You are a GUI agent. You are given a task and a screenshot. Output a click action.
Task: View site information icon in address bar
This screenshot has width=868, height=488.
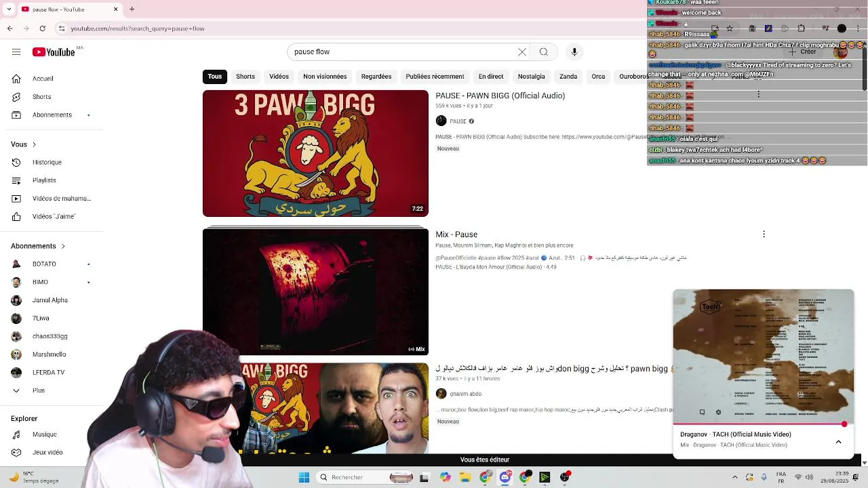tap(62, 28)
